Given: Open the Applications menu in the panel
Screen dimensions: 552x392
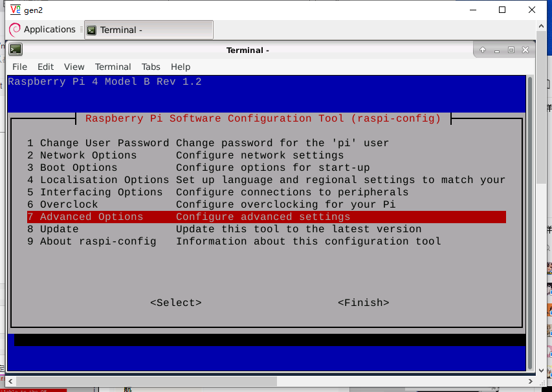Looking at the screenshot, I should pyautogui.click(x=42, y=30).
